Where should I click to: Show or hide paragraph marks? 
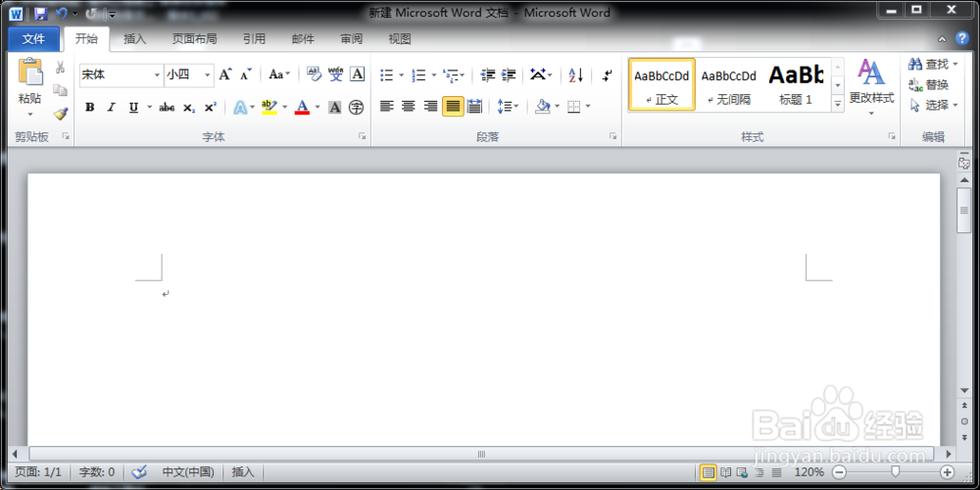[607, 75]
